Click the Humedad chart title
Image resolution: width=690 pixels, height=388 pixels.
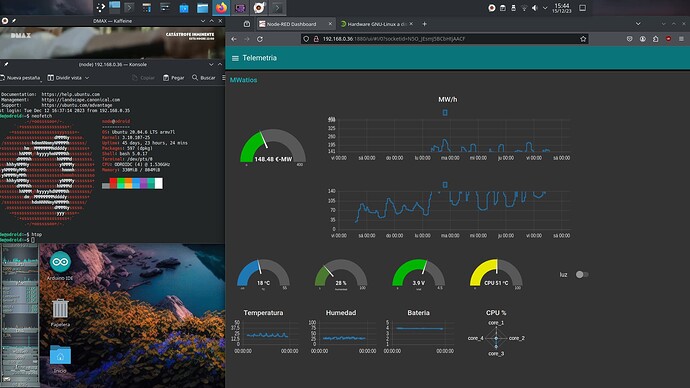[x=341, y=313]
